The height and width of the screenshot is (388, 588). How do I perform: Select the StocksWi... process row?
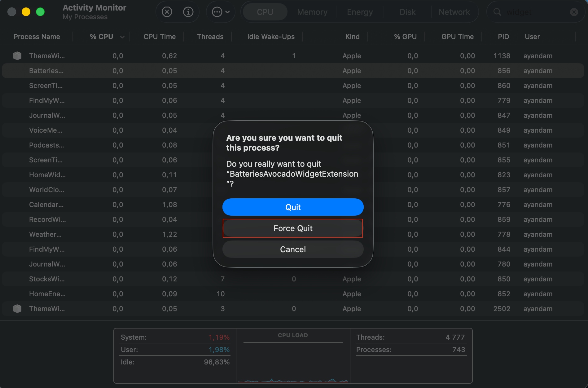(x=293, y=279)
